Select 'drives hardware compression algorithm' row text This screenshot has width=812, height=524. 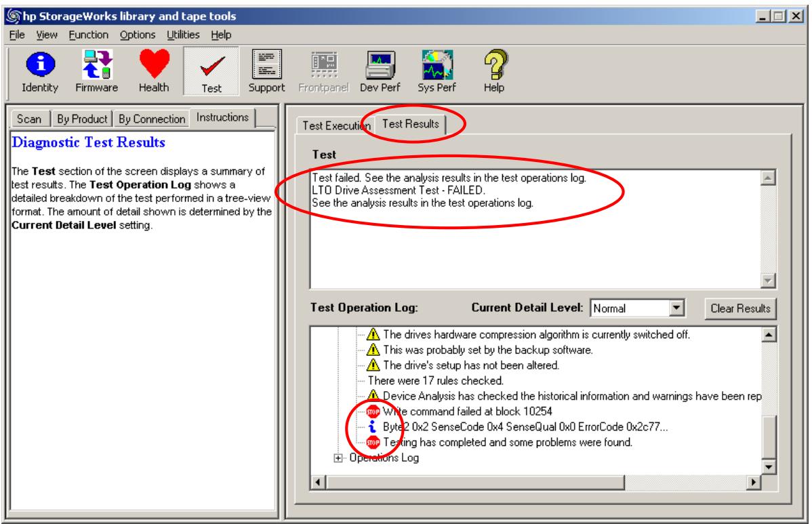coord(537,334)
